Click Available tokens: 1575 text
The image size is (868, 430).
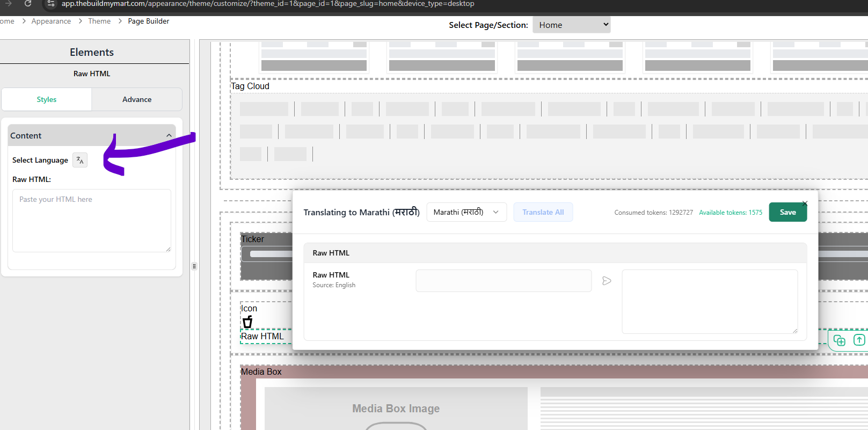coord(731,213)
